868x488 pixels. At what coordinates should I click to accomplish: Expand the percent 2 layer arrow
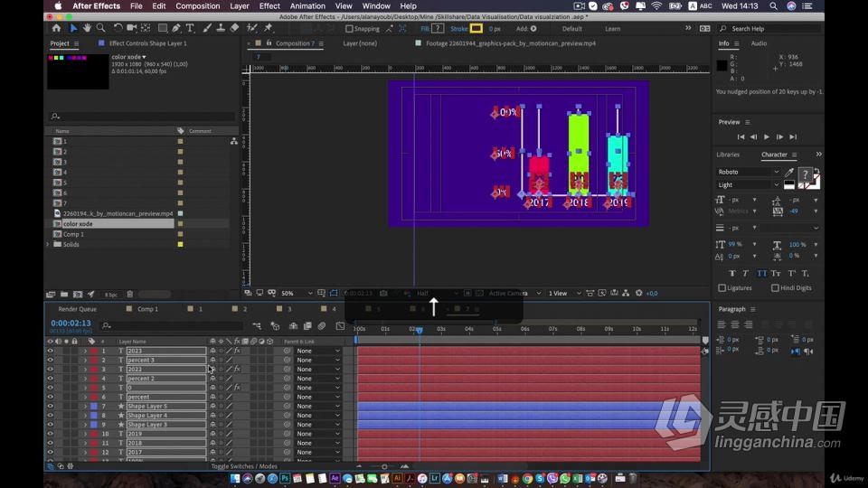point(85,379)
